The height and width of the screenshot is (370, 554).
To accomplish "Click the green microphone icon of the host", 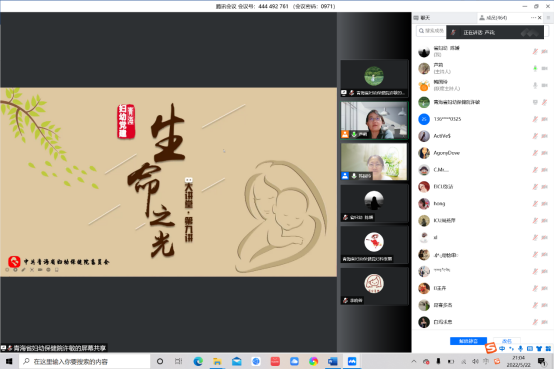I will tap(535, 69).
